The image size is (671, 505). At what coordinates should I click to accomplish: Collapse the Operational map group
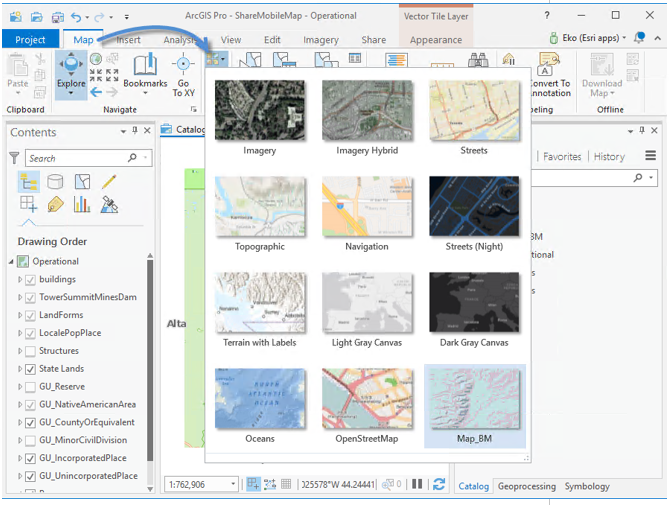pos(11,261)
